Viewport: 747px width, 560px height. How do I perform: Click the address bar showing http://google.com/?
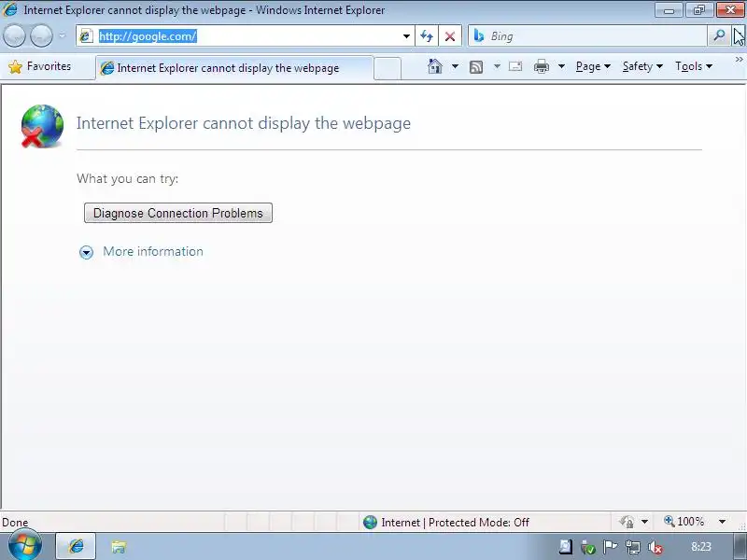[x=247, y=36]
